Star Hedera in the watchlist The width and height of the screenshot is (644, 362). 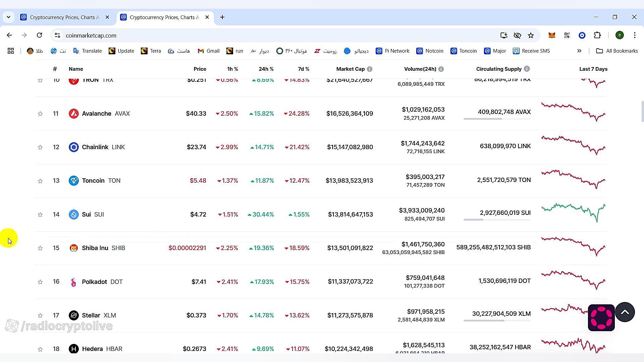point(40,349)
